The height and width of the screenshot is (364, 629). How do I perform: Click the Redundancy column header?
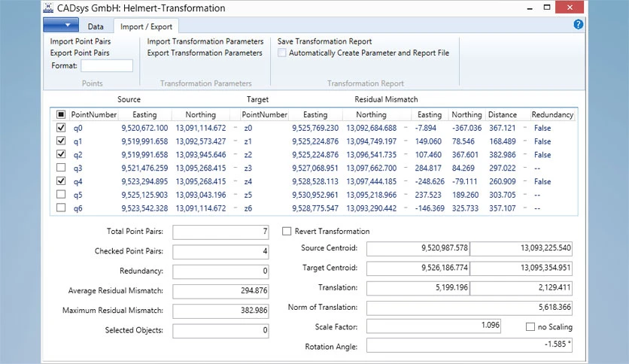552,114
